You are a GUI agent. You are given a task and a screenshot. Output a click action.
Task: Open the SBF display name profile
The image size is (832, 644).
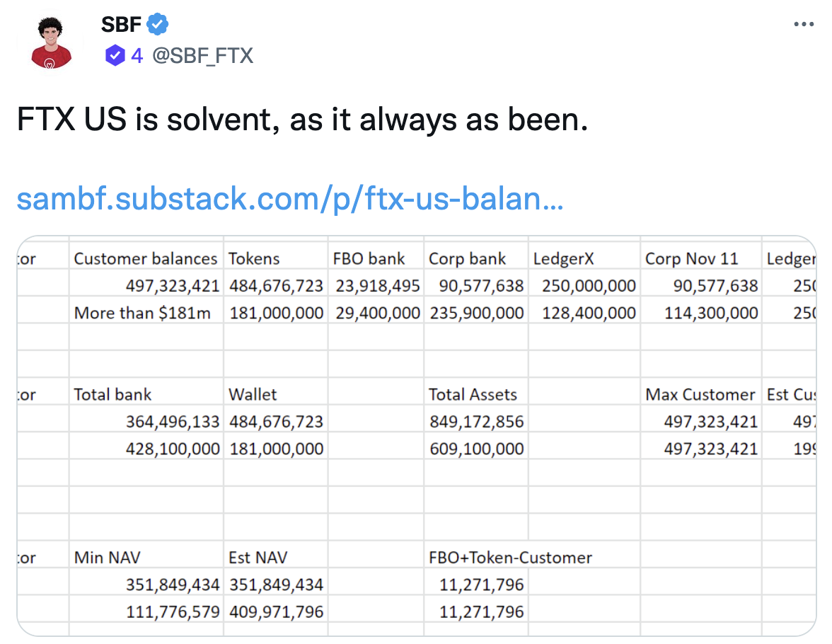[122, 25]
